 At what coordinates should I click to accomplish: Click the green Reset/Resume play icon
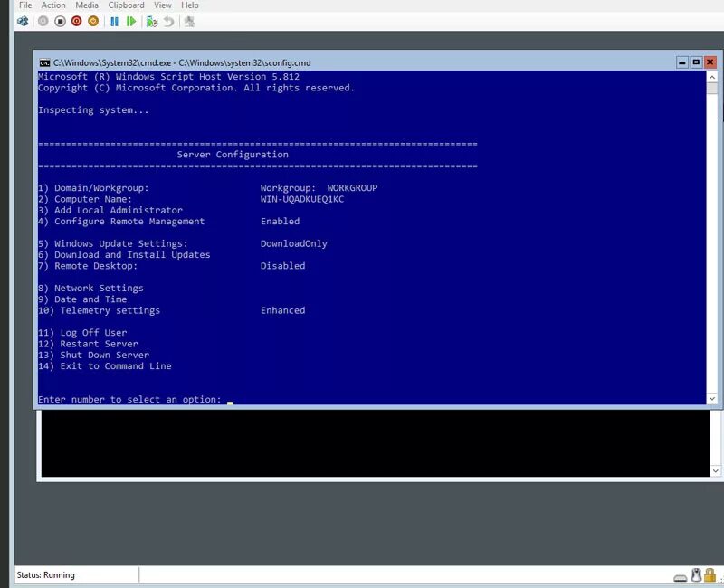click(131, 21)
